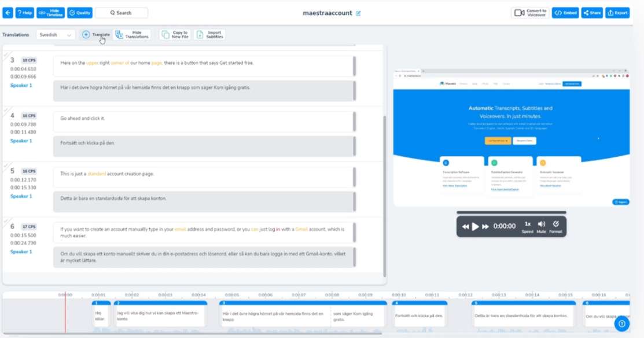Viewport: 644px width, 338px height.
Task: Click start time 0:00:09.788 of subtitle 4
Action: tap(23, 124)
